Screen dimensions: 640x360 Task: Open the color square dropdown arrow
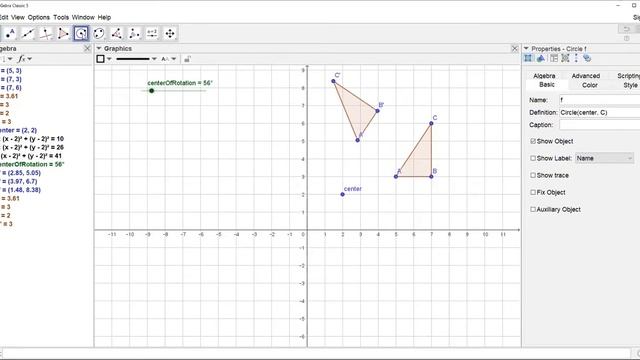pyautogui.click(x=109, y=59)
